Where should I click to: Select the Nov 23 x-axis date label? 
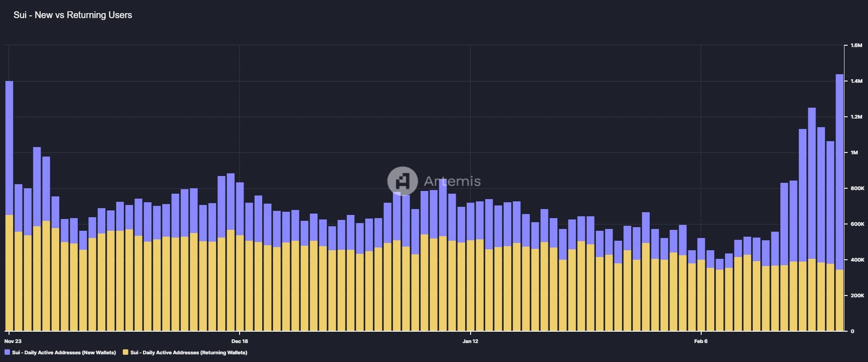click(13, 341)
